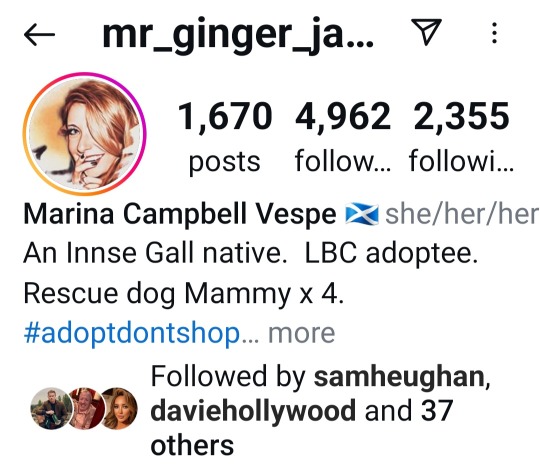The image size is (540, 464).
Task: Tap the Scotland flag emoji
Action: pyautogui.click(x=362, y=214)
